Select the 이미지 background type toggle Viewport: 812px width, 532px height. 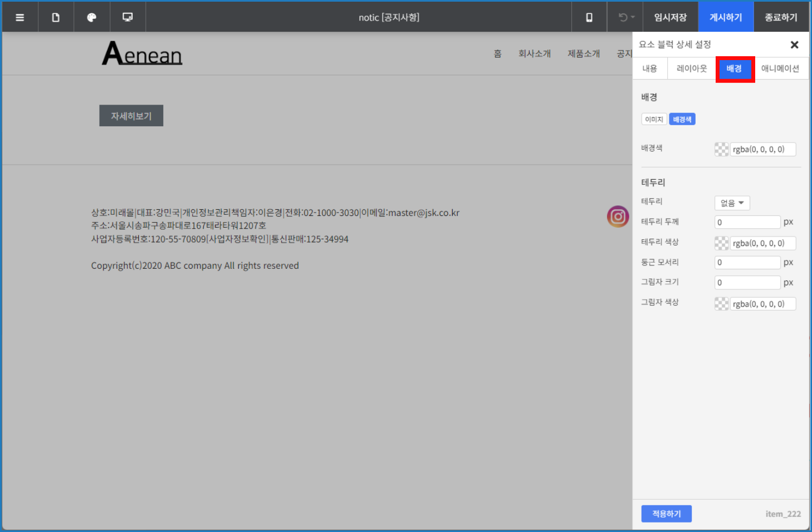tap(654, 119)
